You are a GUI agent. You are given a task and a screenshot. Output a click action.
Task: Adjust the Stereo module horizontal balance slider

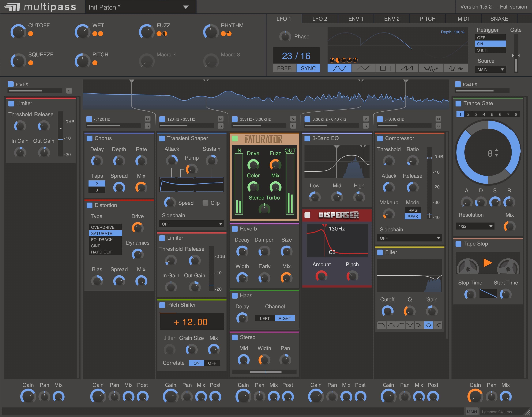264,372
